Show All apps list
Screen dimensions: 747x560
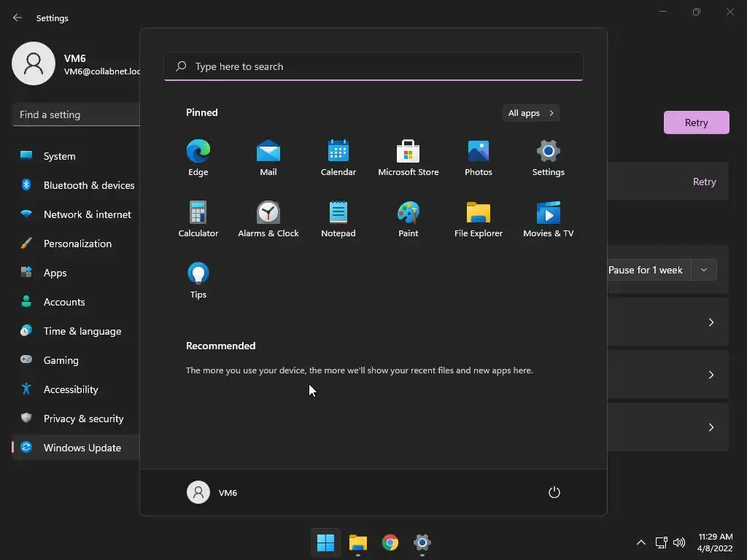[531, 113]
